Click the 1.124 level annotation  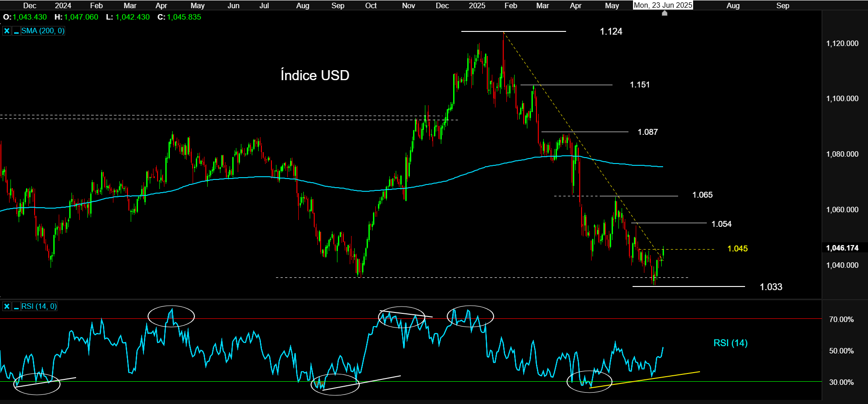[611, 31]
